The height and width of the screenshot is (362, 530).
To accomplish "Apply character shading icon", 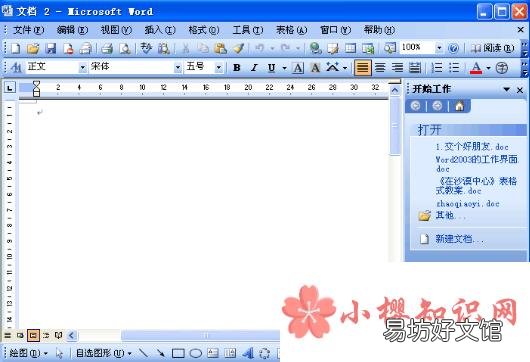I will [x=315, y=68].
